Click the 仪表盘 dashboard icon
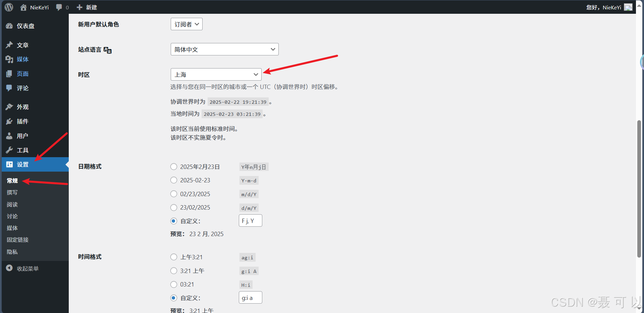644x313 pixels. click(x=9, y=26)
